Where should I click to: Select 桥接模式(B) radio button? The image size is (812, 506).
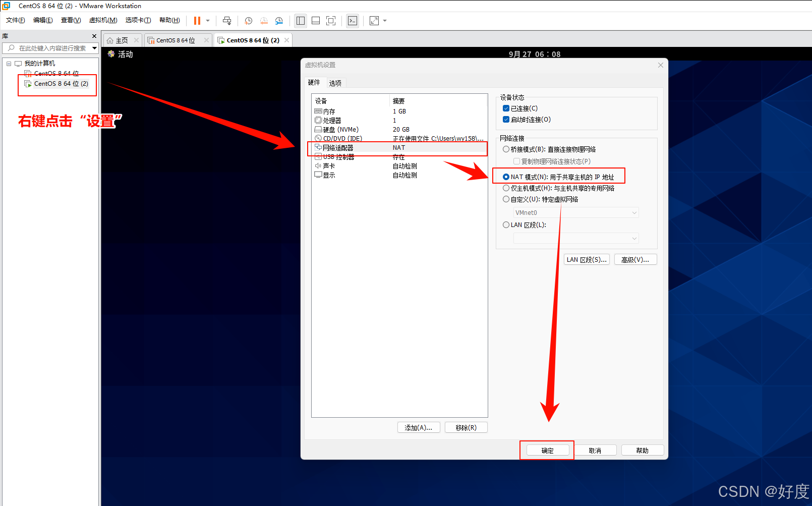[506, 149]
